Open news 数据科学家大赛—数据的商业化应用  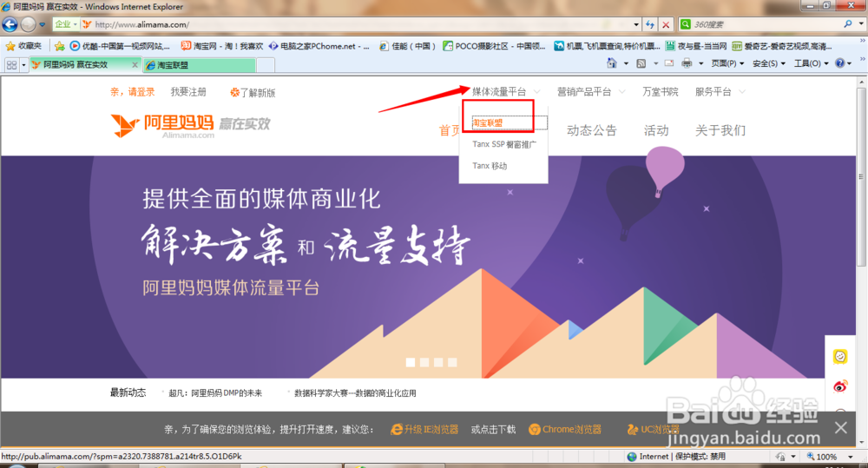tap(355, 393)
